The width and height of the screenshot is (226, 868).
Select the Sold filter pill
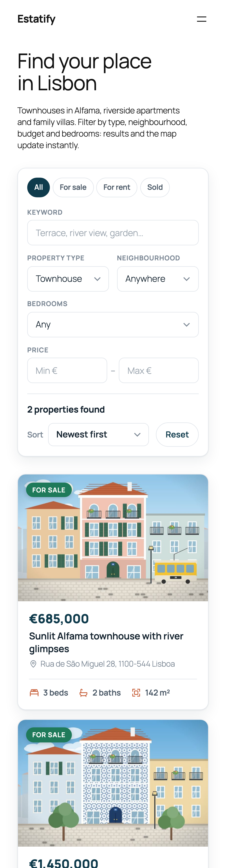[x=155, y=187]
